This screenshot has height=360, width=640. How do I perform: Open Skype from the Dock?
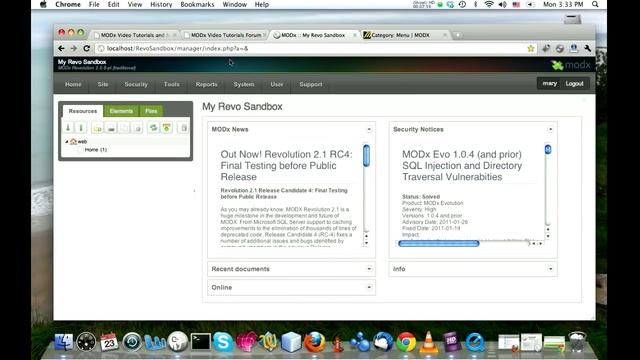point(223,342)
